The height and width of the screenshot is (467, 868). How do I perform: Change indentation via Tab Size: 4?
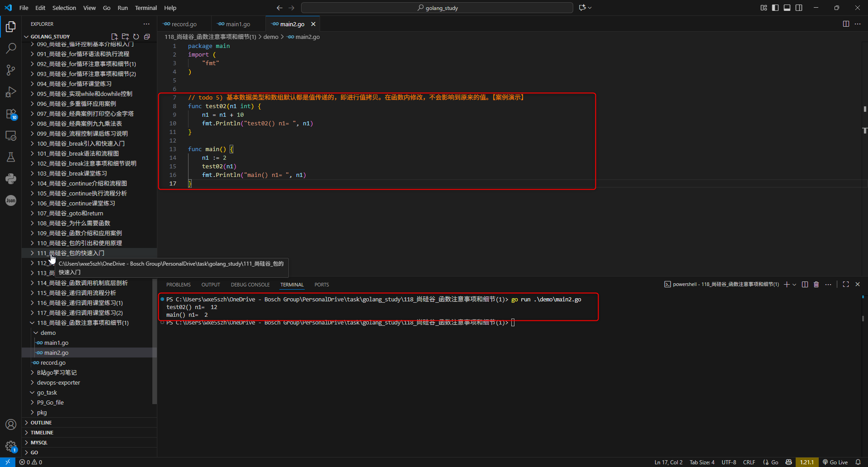click(x=702, y=462)
